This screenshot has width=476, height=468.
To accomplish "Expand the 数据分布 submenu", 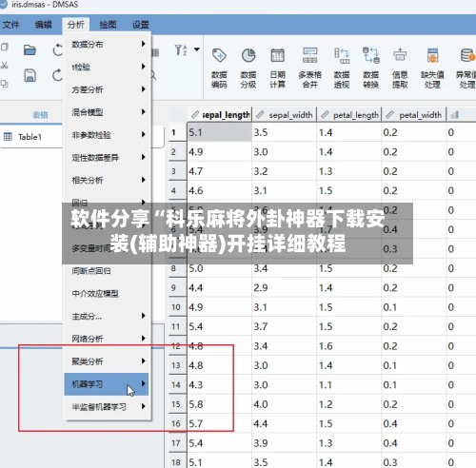I will [x=144, y=44].
